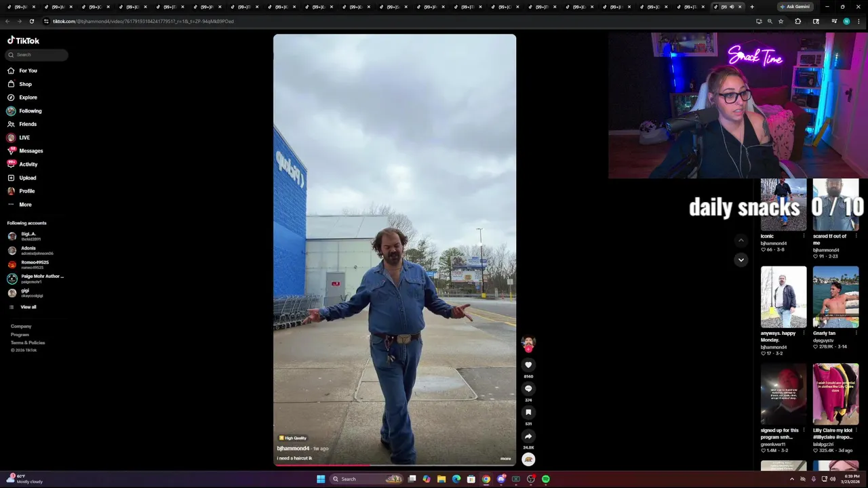Open Spotify from the taskbar
This screenshot has width=868, height=488.
tap(546, 479)
